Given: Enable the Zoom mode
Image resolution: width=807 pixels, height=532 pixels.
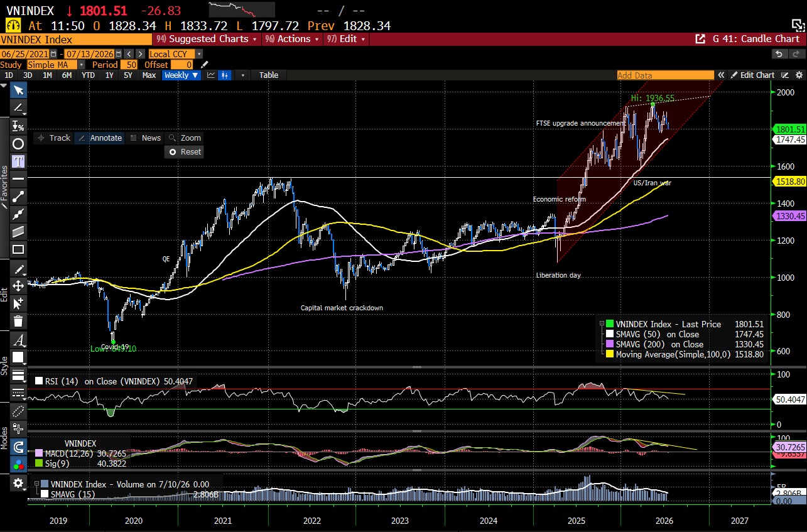Looking at the screenshot, I should 185,138.
